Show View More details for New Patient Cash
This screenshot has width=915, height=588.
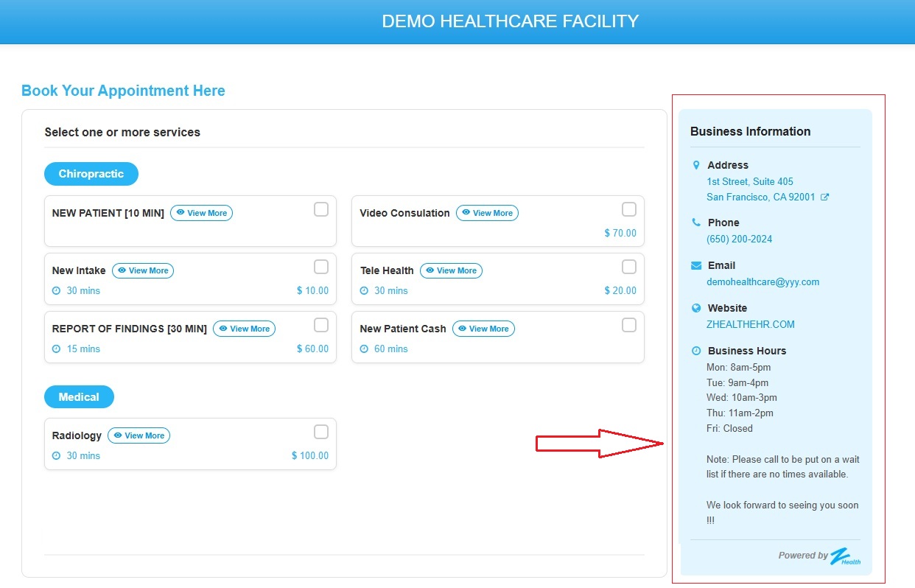[483, 329]
